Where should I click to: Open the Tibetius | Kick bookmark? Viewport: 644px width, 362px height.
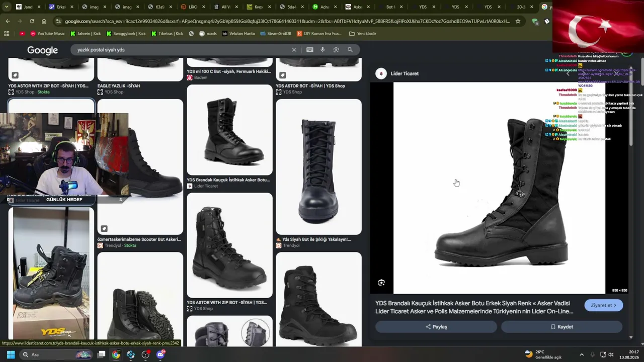tap(167, 34)
